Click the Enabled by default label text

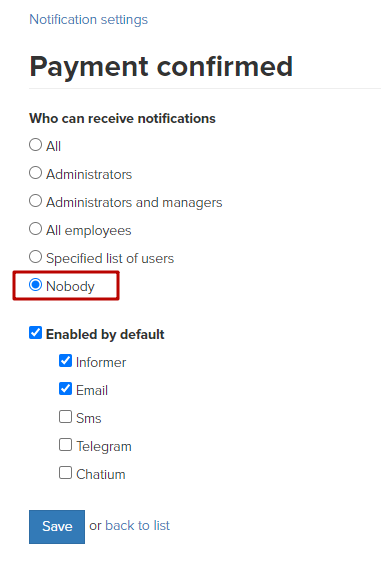tap(105, 334)
